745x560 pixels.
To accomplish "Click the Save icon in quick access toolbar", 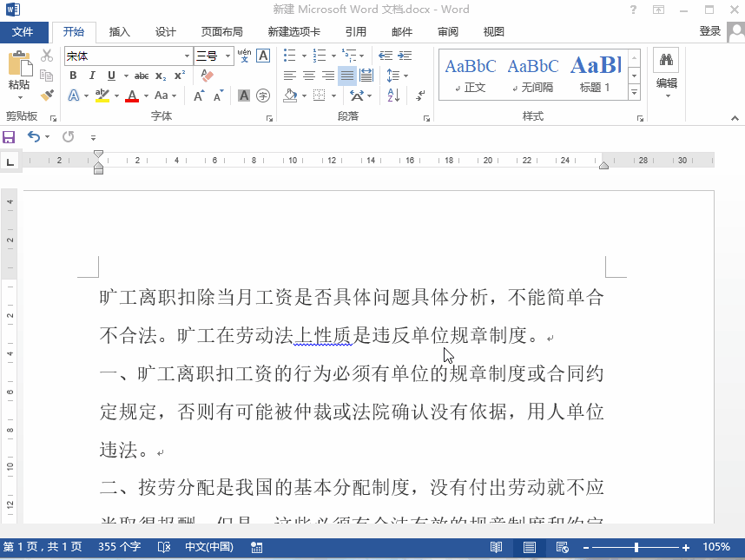I will [x=9, y=137].
